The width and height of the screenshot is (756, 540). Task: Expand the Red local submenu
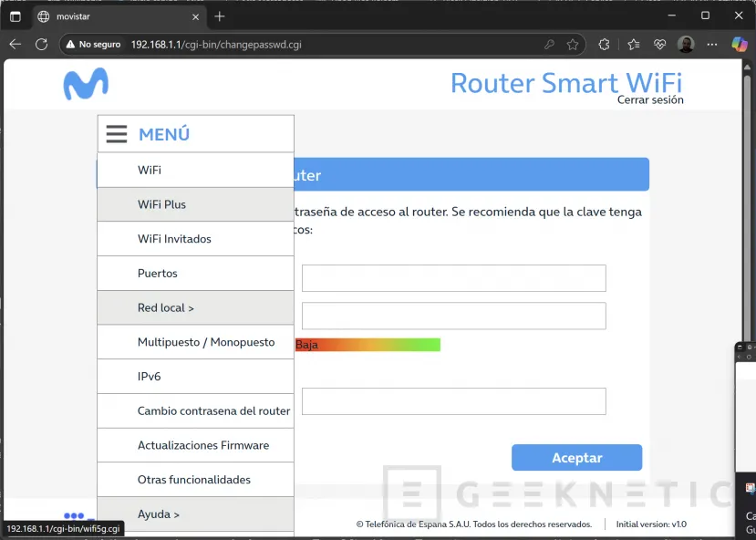pos(196,307)
